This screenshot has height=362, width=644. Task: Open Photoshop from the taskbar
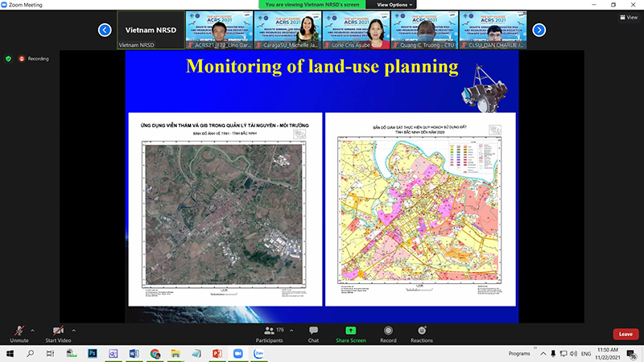[93, 353]
